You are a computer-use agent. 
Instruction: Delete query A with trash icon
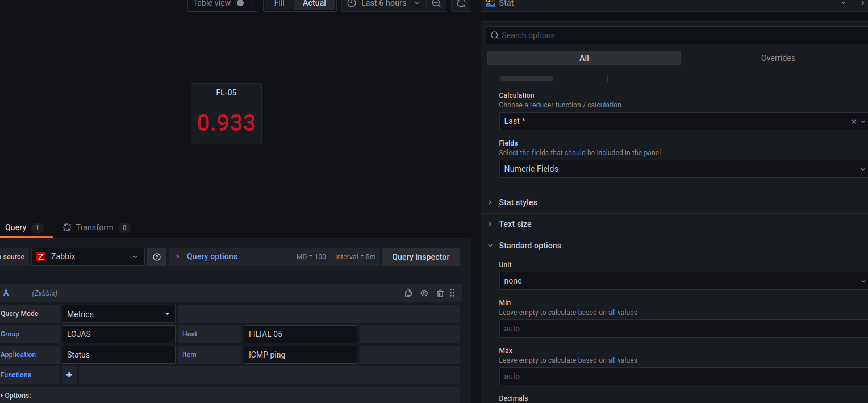[x=440, y=293]
